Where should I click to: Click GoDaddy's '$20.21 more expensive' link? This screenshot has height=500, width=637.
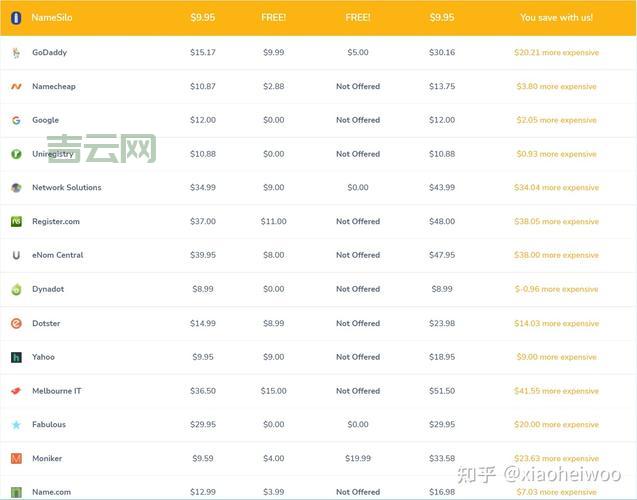pyautogui.click(x=556, y=53)
